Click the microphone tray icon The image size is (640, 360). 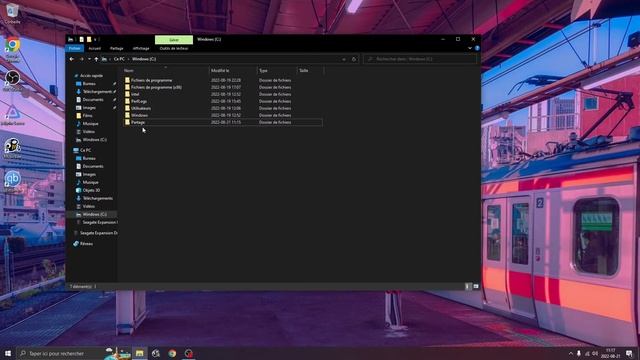(x=579, y=353)
